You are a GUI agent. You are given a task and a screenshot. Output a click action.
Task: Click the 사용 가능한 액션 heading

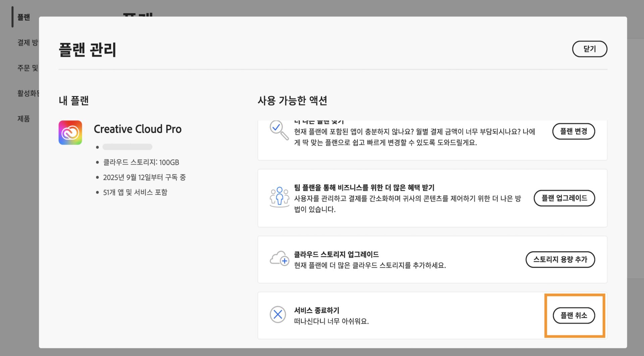point(292,100)
